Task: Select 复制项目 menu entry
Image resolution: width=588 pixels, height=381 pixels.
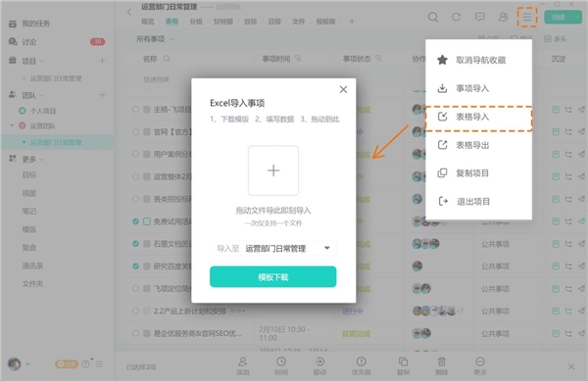Action: (x=478, y=173)
